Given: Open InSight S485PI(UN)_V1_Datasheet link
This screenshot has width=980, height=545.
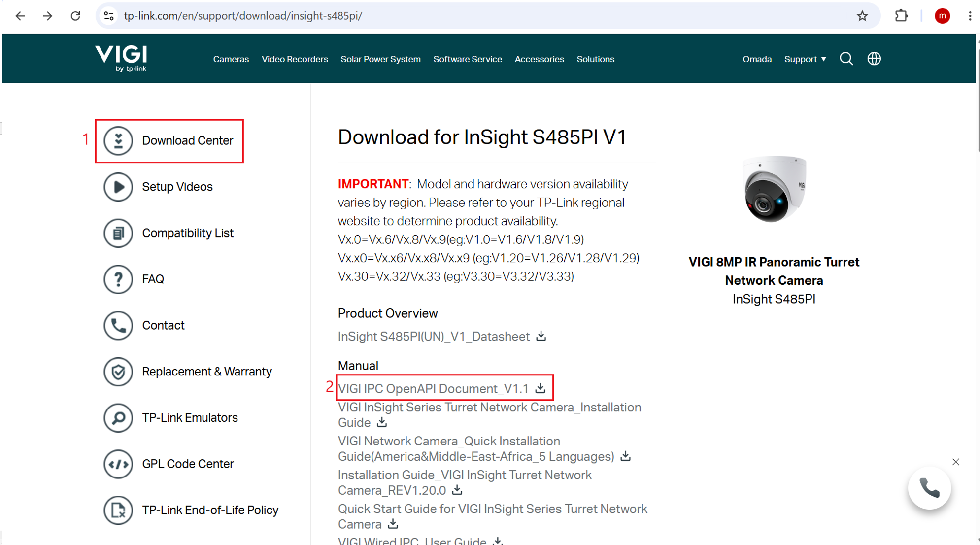Looking at the screenshot, I should coord(434,337).
